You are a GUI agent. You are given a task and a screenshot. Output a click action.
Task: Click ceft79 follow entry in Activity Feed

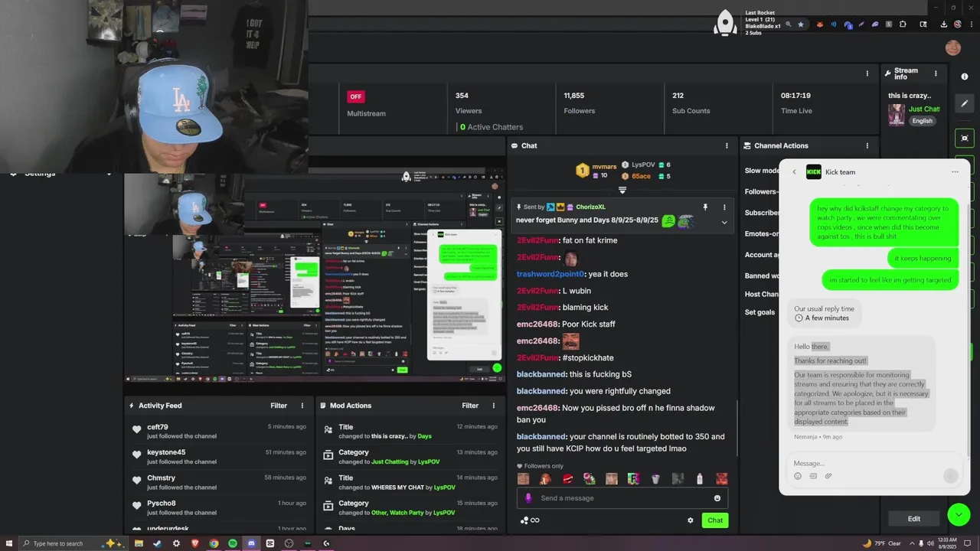point(218,431)
